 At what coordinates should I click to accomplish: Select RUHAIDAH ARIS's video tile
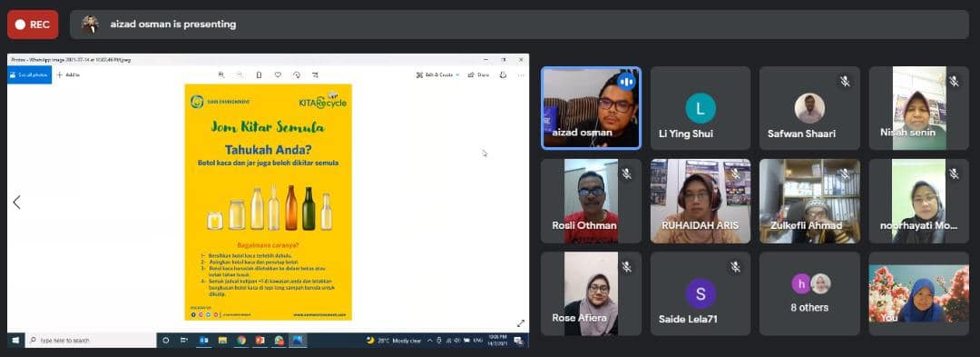(x=701, y=201)
